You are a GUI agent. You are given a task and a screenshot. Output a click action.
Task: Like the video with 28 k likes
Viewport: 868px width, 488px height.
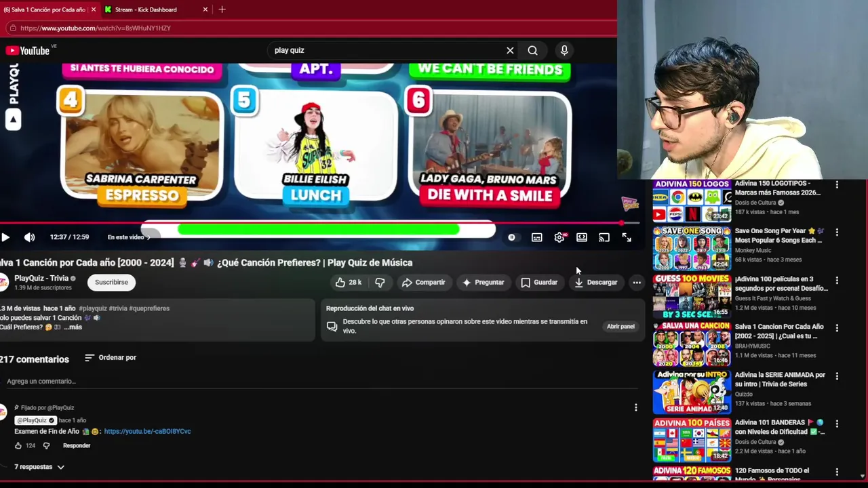(x=349, y=283)
